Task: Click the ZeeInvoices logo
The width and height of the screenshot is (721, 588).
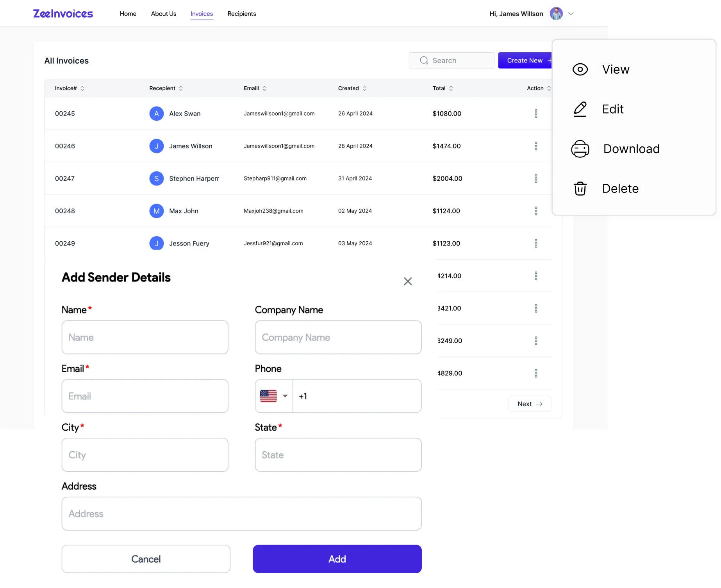Action: pos(63,14)
